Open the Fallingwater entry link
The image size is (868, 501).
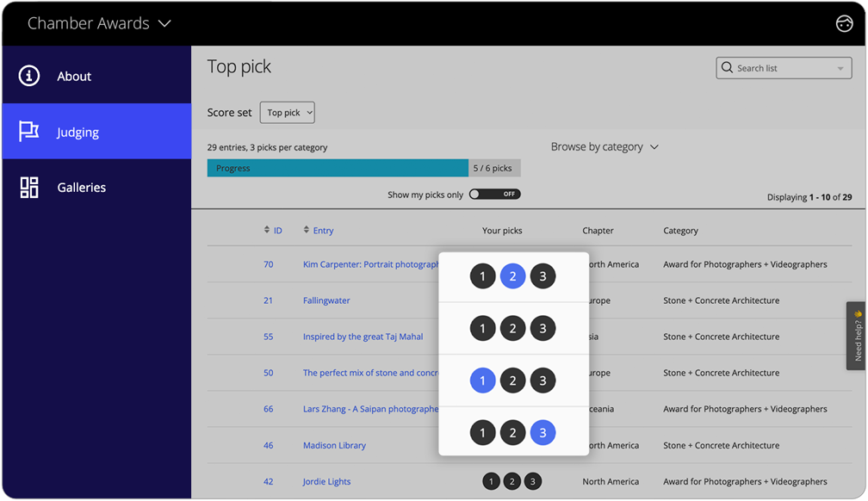click(327, 300)
